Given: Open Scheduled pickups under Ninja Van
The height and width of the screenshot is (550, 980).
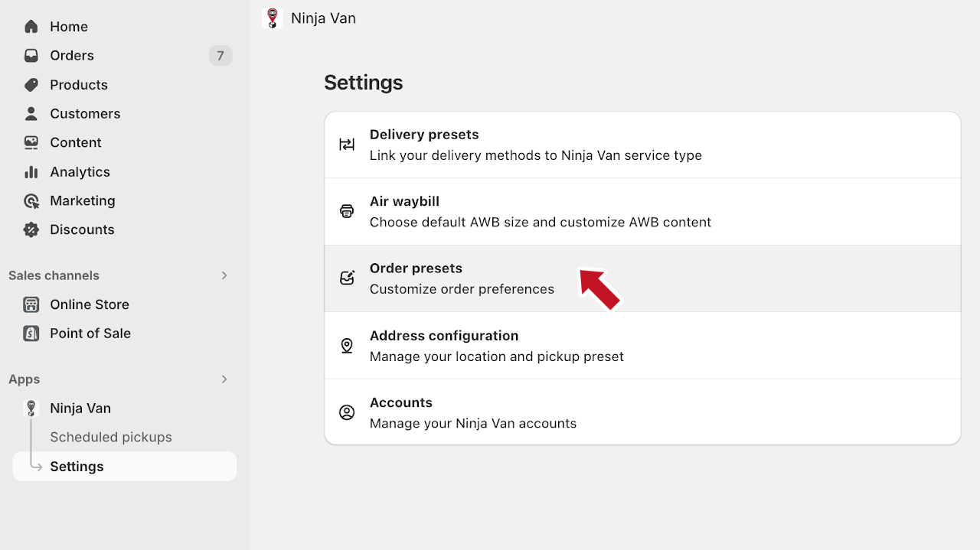Looking at the screenshot, I should click(111, 438).
